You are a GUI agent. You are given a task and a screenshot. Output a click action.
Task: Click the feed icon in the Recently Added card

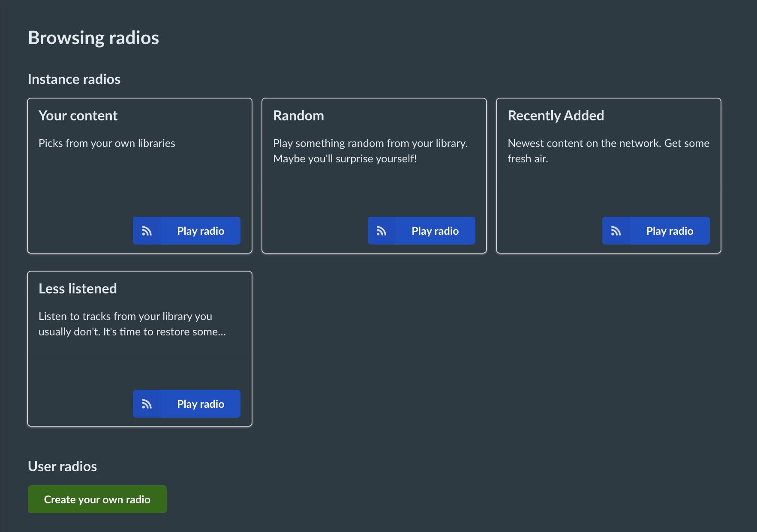[616, 231]
